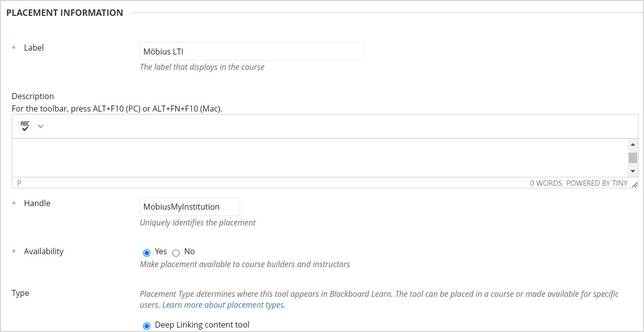Click the editor vertical scrollbar thumb
Viewport: 644px width, 332px height.
click(633, 158)
